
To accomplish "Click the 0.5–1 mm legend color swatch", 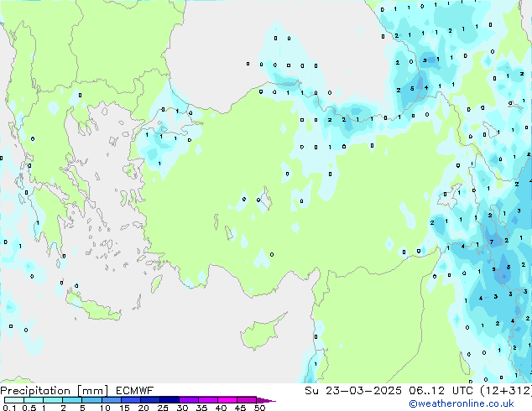I will pyautogui.click(x=34, y=400).
